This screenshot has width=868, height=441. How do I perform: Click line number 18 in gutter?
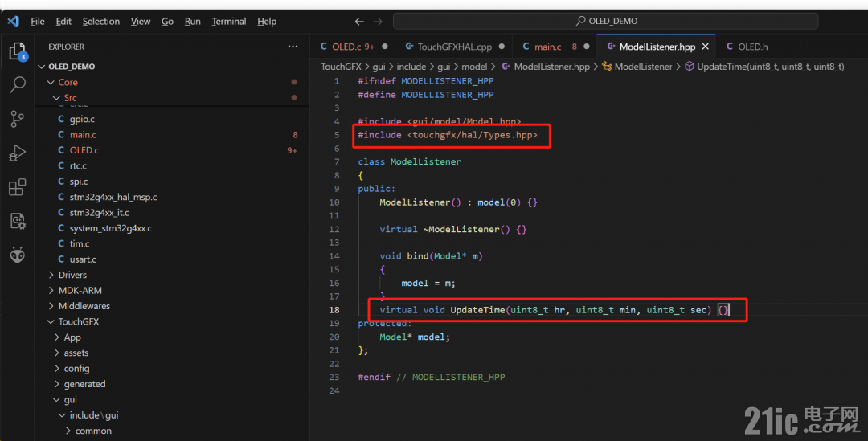[x=334, y=310]
